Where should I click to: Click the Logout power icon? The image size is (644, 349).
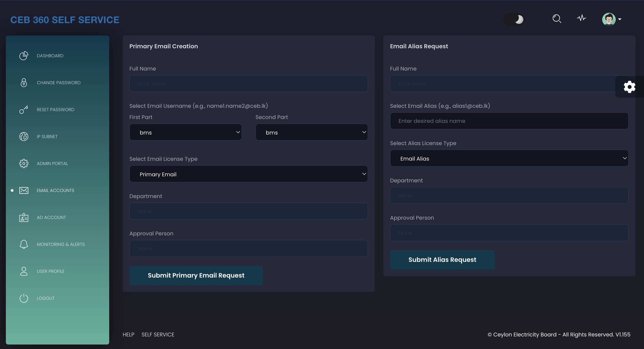tap(24, 298)
